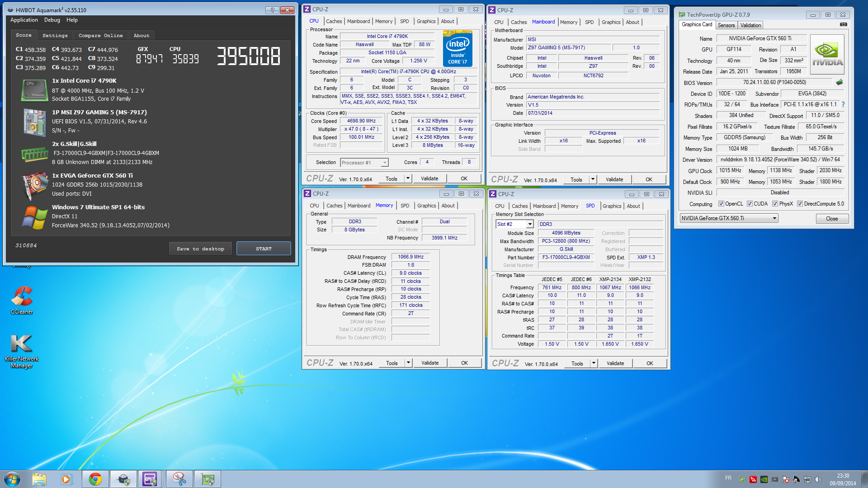Open the Windows Start menu orb
The height and width of the screenshot is (488, 868).
[12, 479]
